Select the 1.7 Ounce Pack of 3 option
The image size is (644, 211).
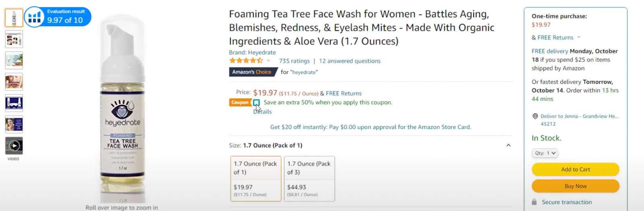pos(309,178)
